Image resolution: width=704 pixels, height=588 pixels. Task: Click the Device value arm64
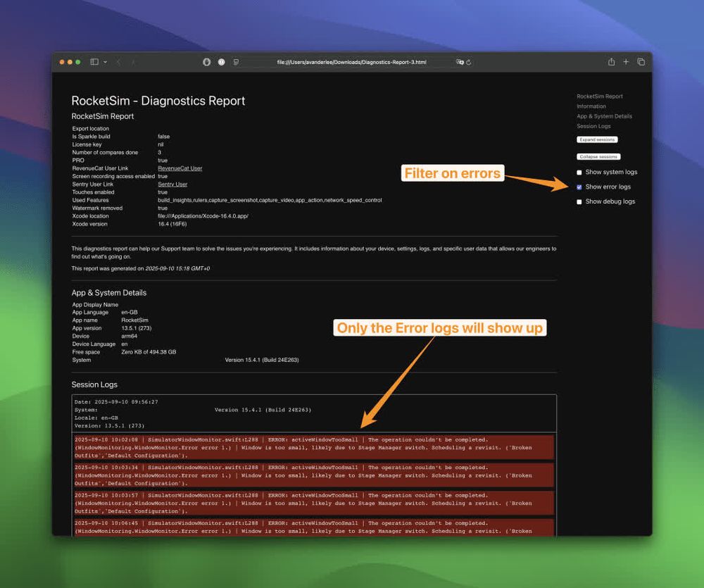(x=130, y=336)
